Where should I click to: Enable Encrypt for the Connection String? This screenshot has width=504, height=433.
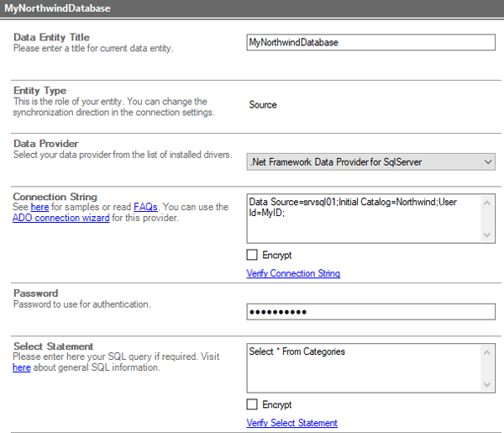(253, 256)
